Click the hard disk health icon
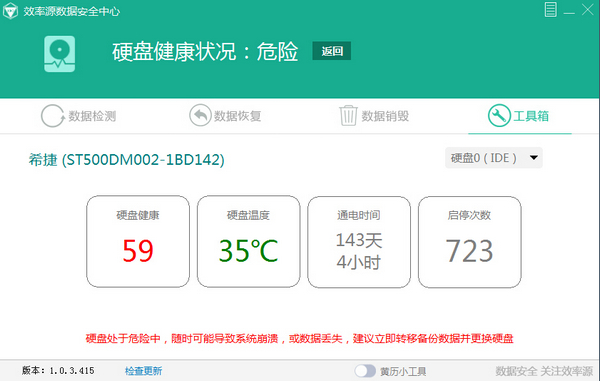This screenshot has height=381, width=600. 59,54
